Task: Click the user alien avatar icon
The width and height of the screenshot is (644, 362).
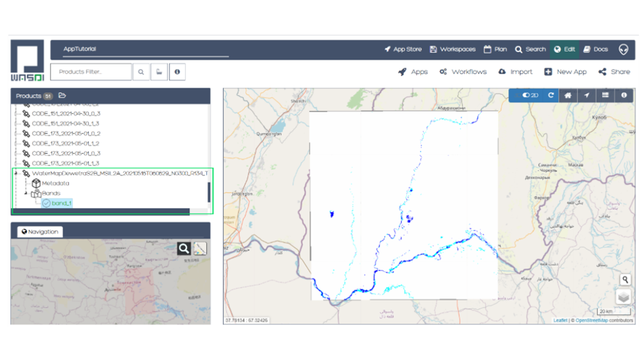Action: point(623,49)
